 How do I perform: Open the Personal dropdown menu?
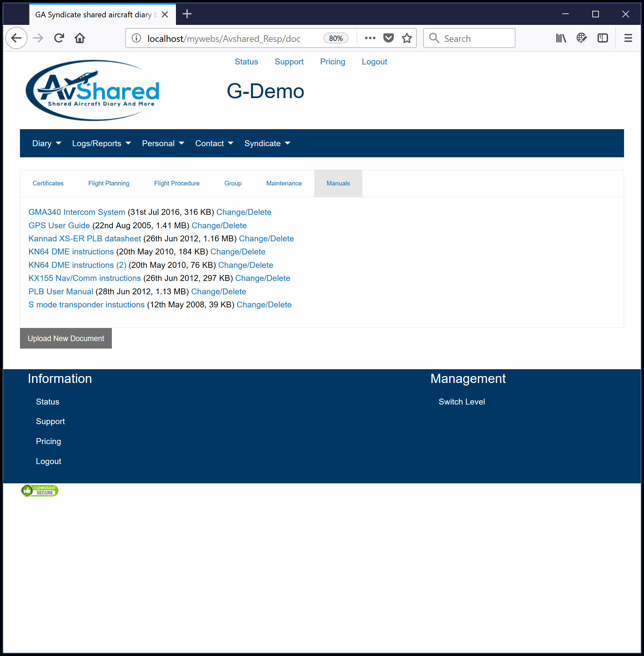[163, 143]
